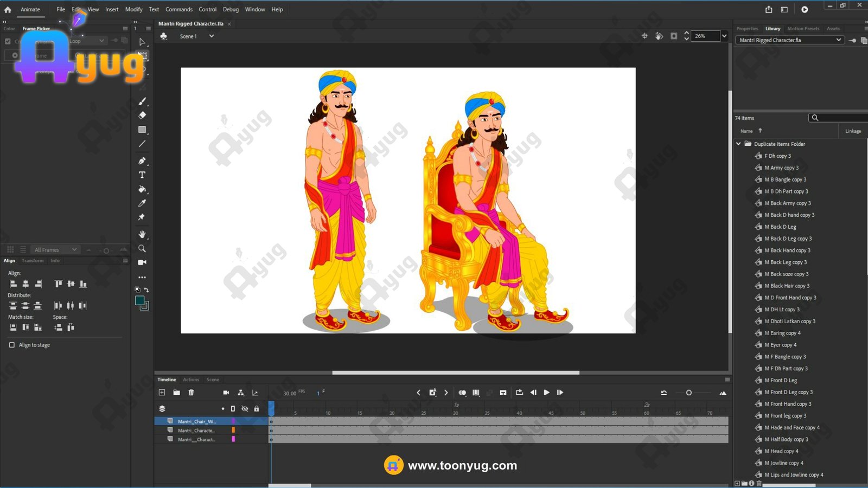This screenshot has height=488, width=868.
Task: Select the Zoom magnifier tool
Action: tap(142, 248)
